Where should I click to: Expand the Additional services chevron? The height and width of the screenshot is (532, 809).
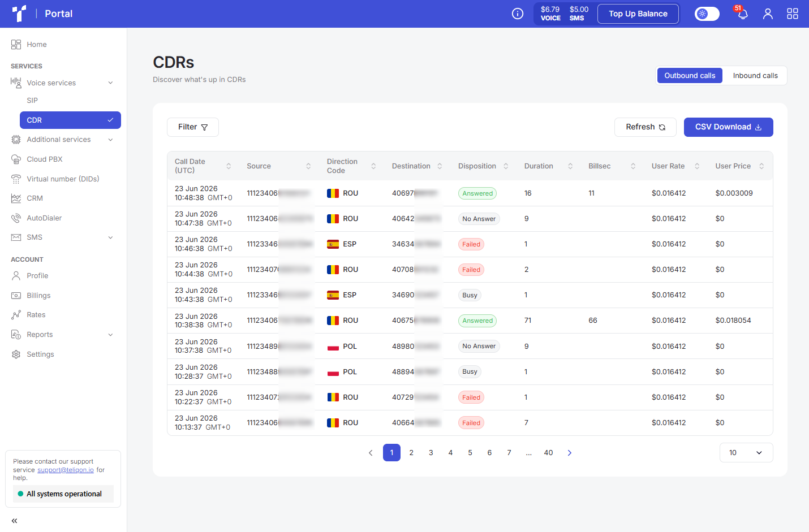coord(110,140)
